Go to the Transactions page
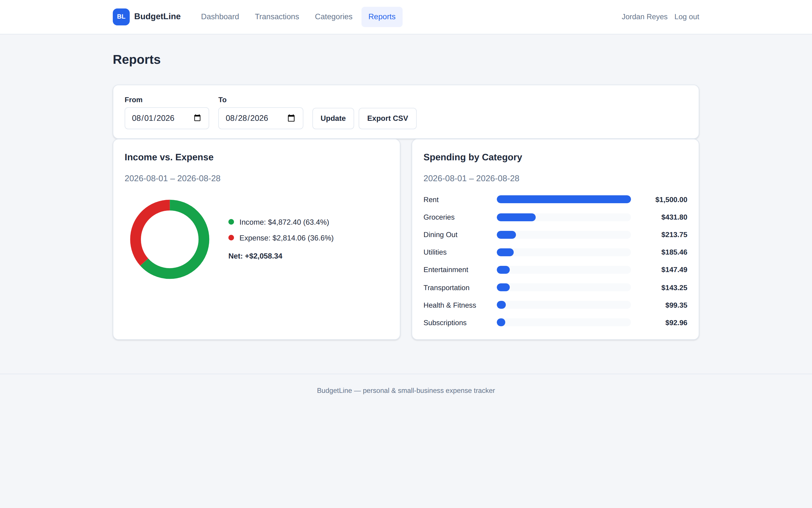The image size is (812, 508). (277, 17)
